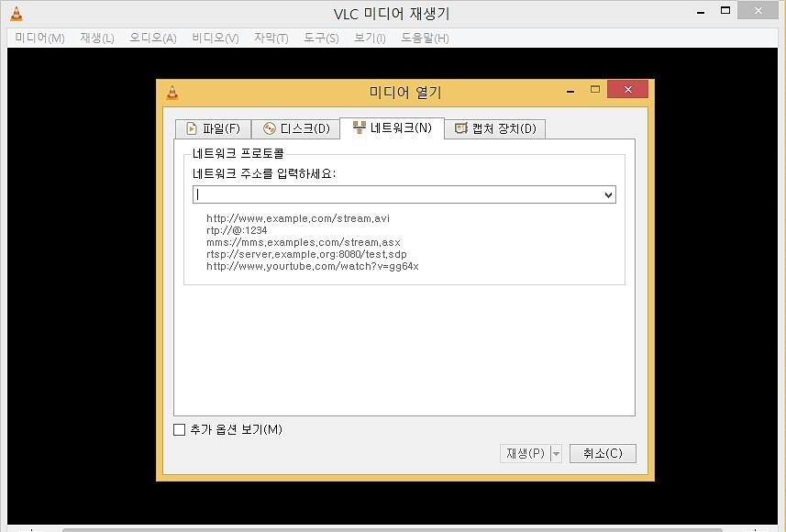Viewport: 786px width, 532px height.
Task: Click the 네트워크 주소를 입력하세요 label
Action: pos(264,173)
